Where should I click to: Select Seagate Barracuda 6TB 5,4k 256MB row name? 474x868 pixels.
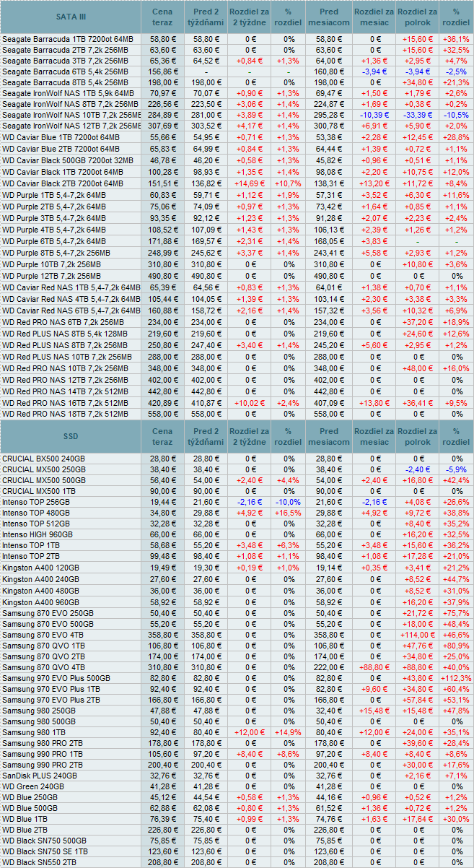point(64,71)
